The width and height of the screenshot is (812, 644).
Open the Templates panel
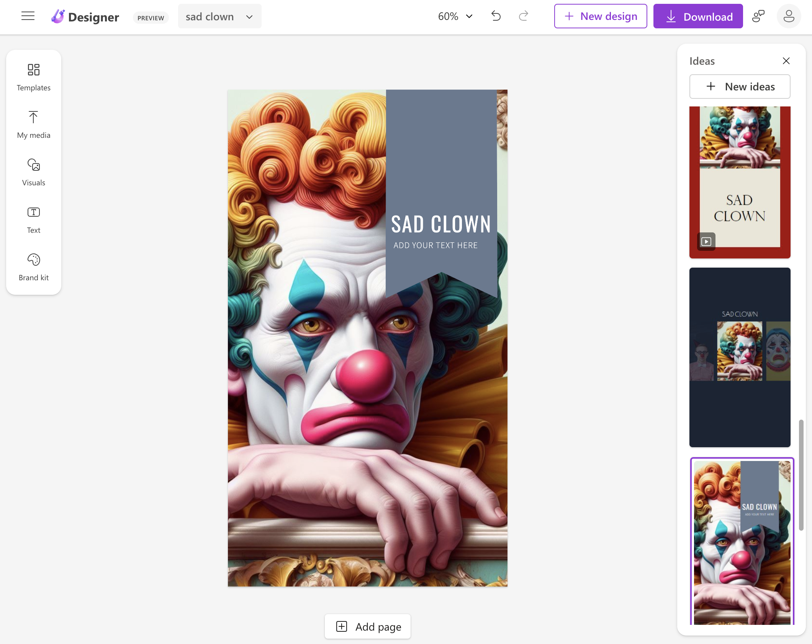coord(34,77)
